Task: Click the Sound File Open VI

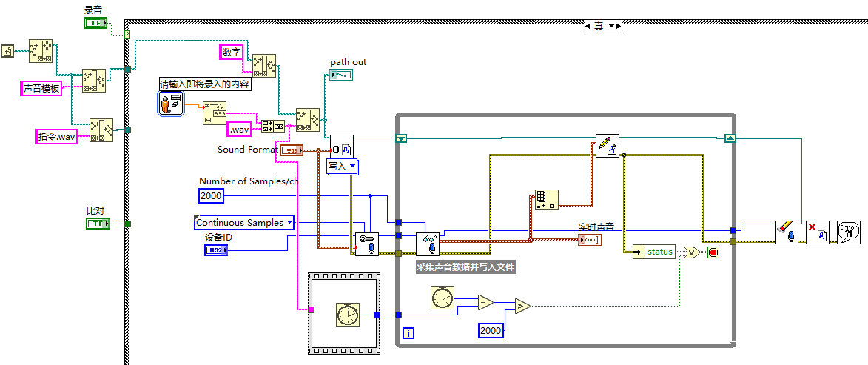Action: (342, 147)
